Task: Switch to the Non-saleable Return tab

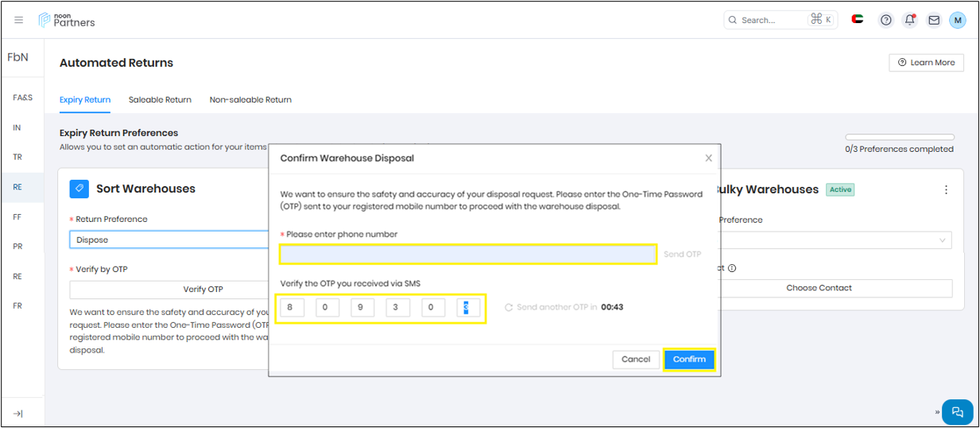Action: tap(250, 100)
